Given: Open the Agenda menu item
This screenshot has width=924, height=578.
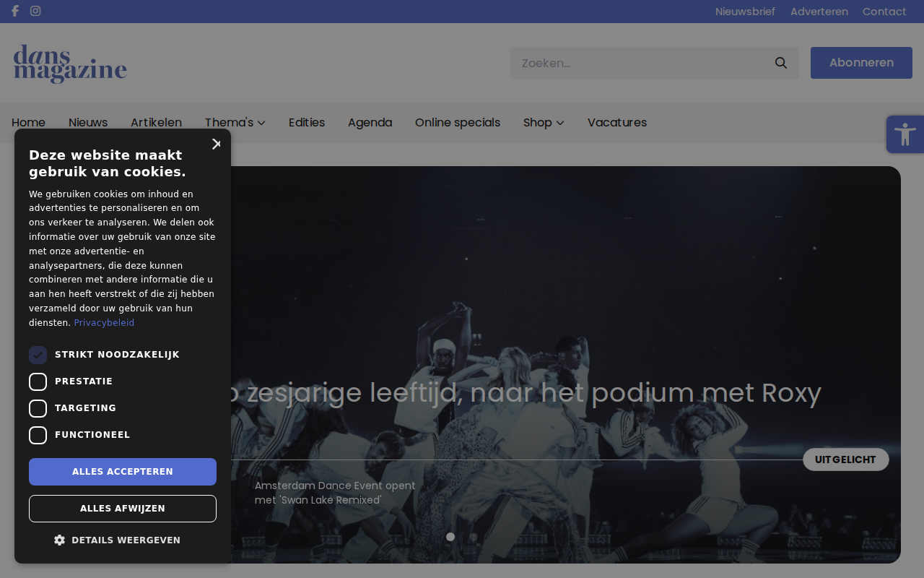Looking at the screenshot, I should 370,123.
